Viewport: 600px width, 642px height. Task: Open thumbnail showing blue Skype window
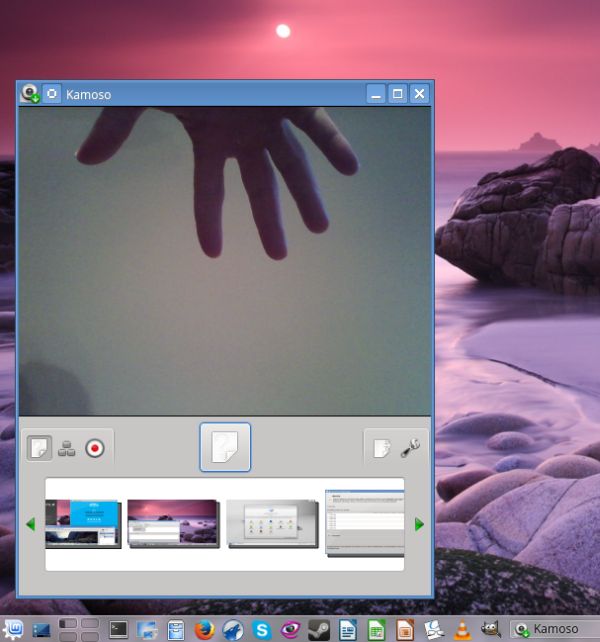pos(83,524)
